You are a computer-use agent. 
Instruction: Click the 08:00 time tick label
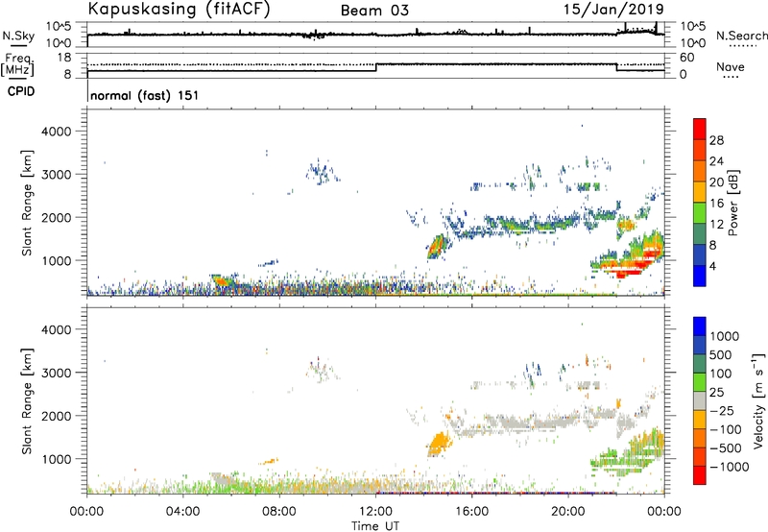click(279, 512)
